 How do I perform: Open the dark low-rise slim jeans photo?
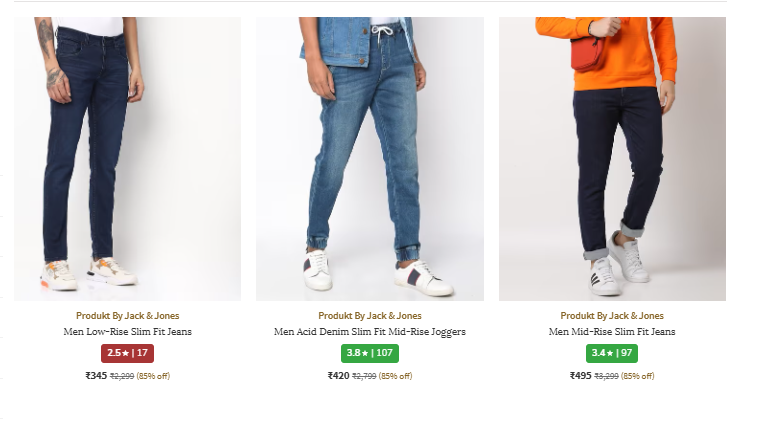(127, 158)
